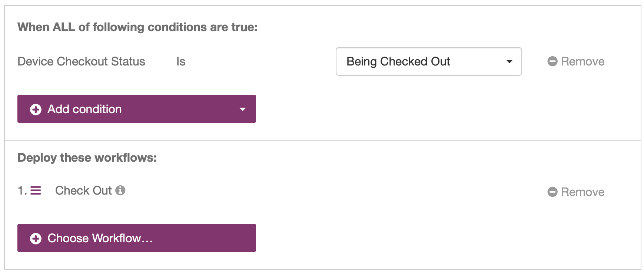Image resolution: width=644 pixels, height=273 pixels.
Task: Expand the Add condition dropdown caret
Action: coord(243,109)
